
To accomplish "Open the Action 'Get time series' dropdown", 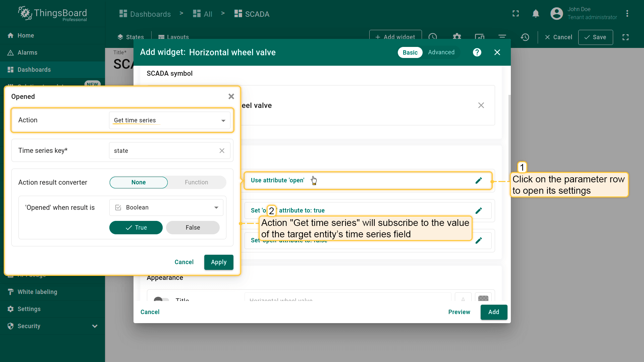I will tap(169, 120).
